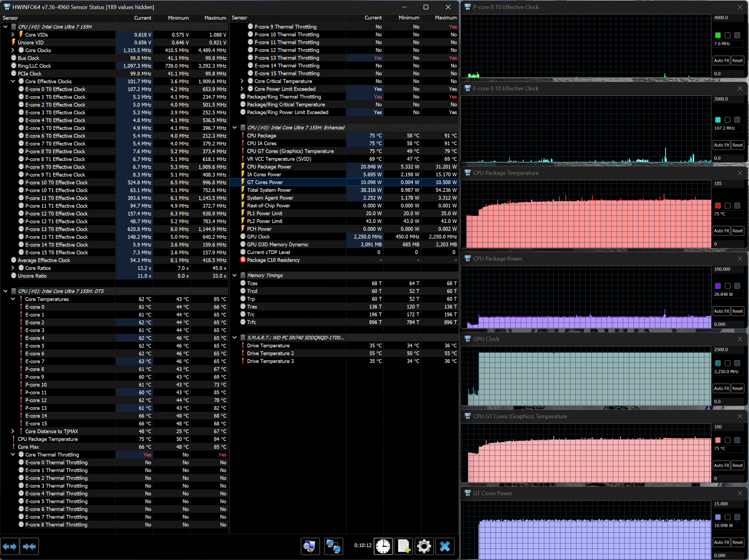Click Reset in E-core 0 T0 Effective Clock graph
Screen dimensions: 749x560
pyautogui.click(x=737, y=145)
